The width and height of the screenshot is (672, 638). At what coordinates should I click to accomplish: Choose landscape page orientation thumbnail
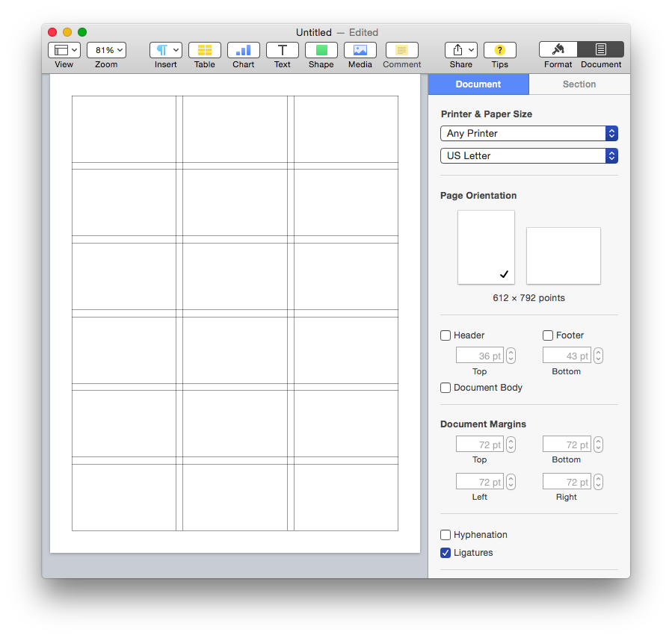(x=563, y=255)
